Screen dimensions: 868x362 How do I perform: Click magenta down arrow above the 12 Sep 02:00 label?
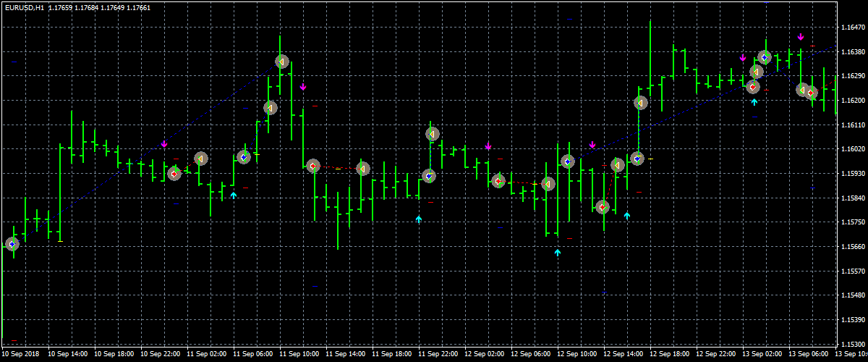(x=488, y=147)
